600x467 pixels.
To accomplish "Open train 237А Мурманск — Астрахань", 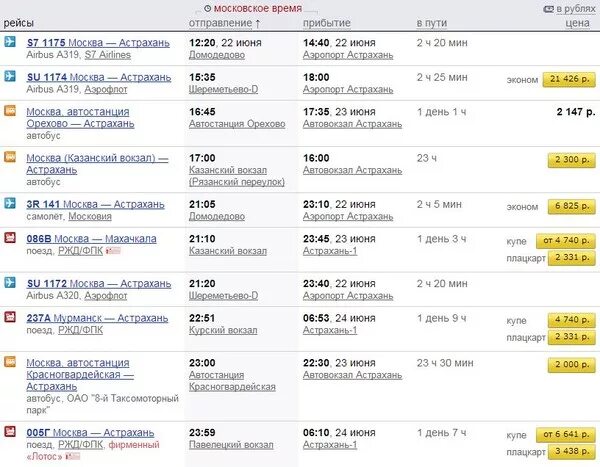I will pos(97,318).
